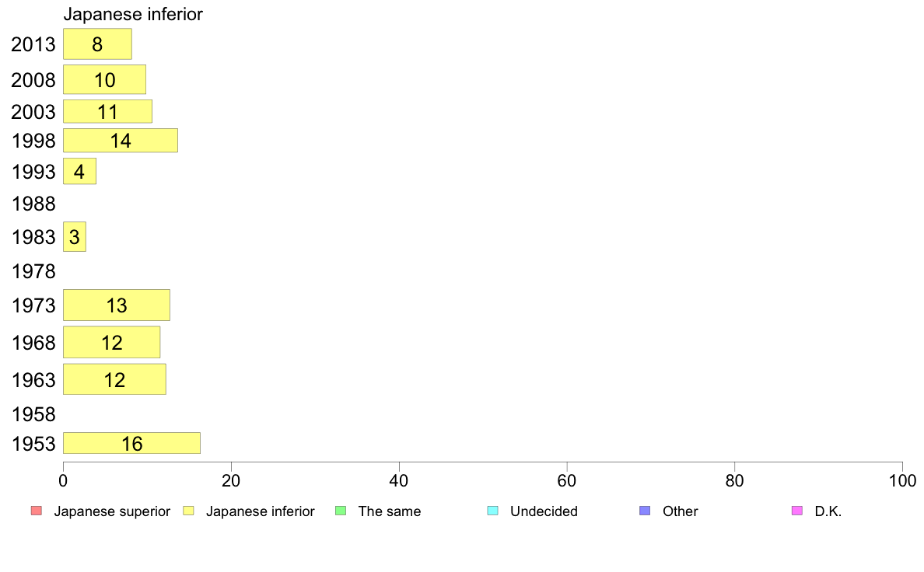Click the Undecided legend label text
924x572 pixels.
tap(544, 511)
